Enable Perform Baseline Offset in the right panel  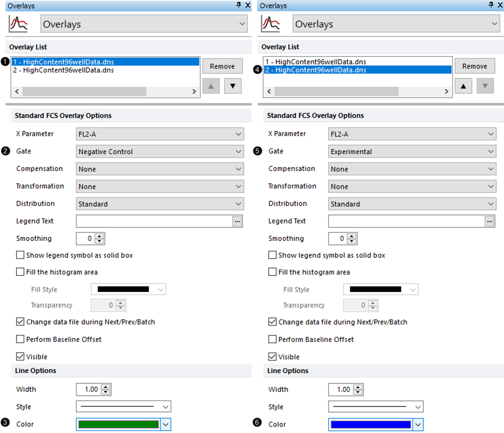coord(273,339)
